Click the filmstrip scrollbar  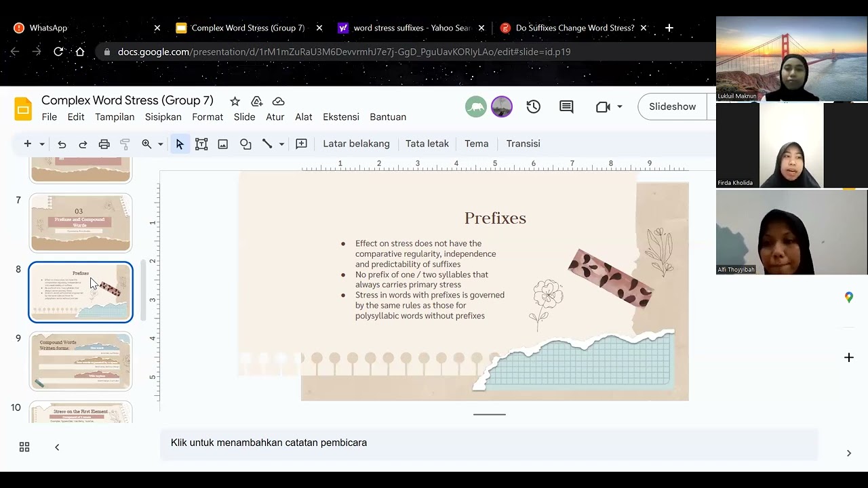143,289
